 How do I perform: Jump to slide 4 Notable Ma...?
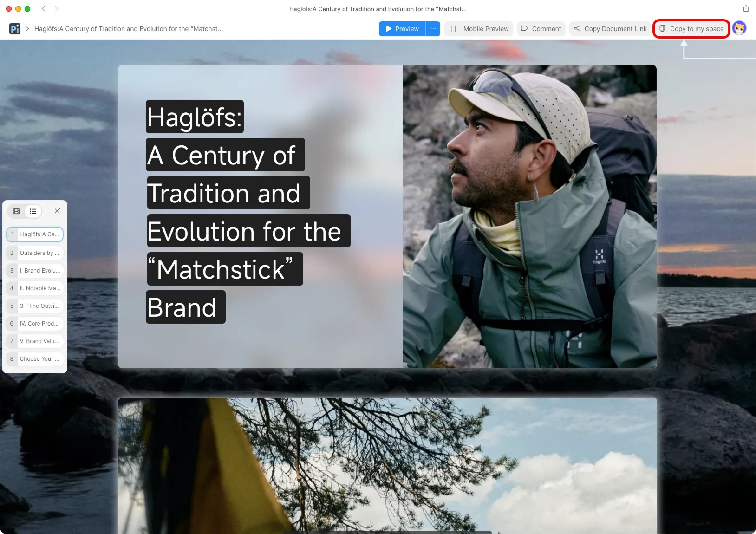(35, 288)
